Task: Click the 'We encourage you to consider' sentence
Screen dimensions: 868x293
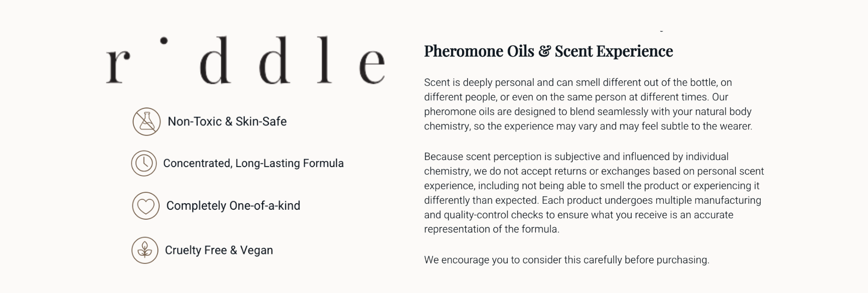Action: (x=566, y=260)
